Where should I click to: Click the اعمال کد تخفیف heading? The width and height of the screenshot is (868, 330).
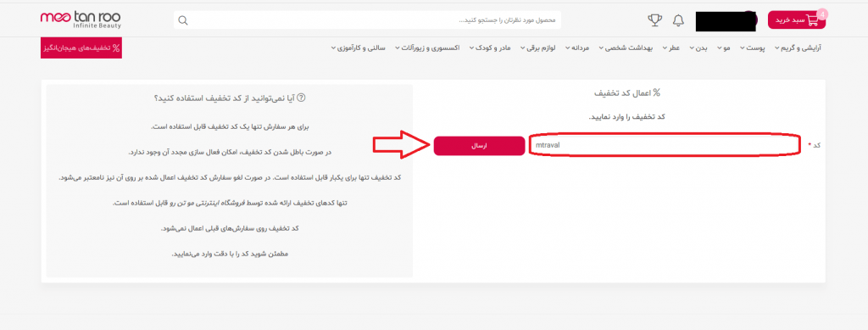point(628,93)
